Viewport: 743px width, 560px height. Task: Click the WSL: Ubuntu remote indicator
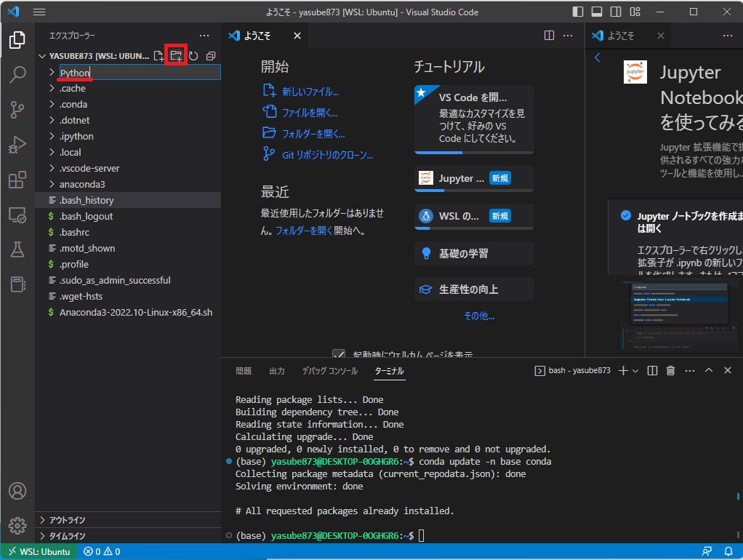pyautogui.click(x=39, y=551)
